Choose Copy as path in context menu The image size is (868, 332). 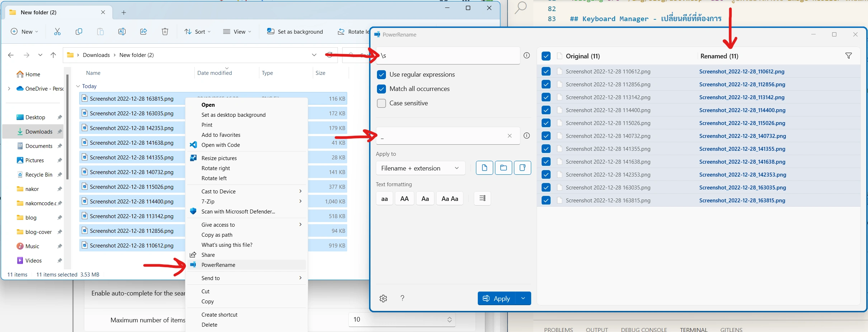tap(246, 235)
